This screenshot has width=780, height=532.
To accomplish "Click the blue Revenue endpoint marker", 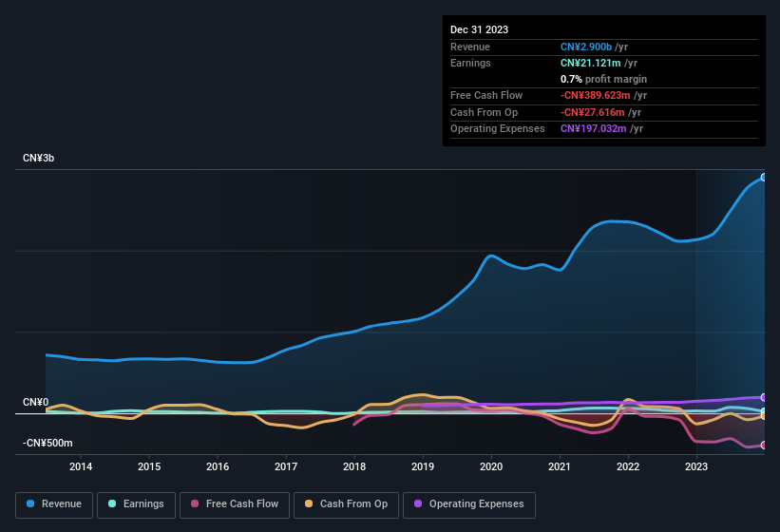I will point(764,177).
